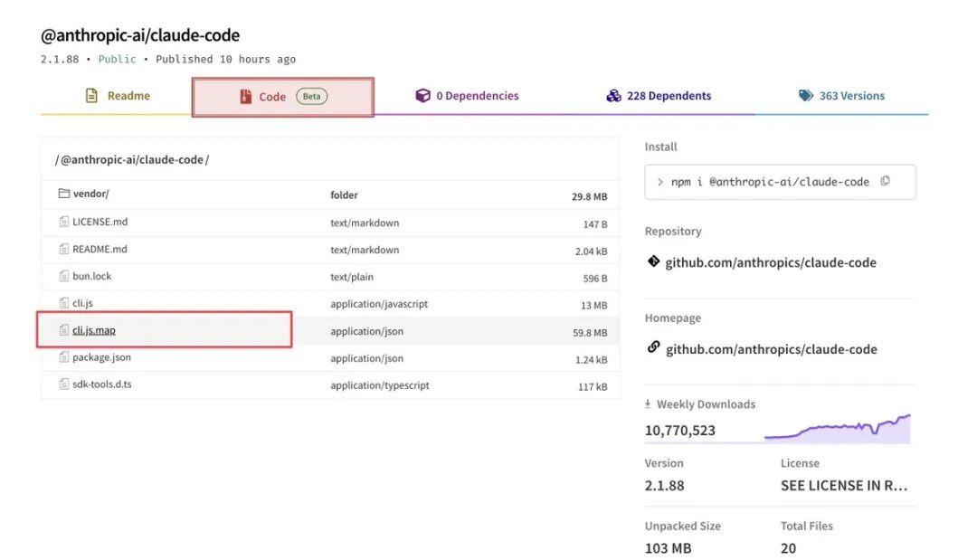Click the SEE LICENSE IN R... value
Image resolution: width=977 pixels, height=560 pixels.
click(844, 486)
